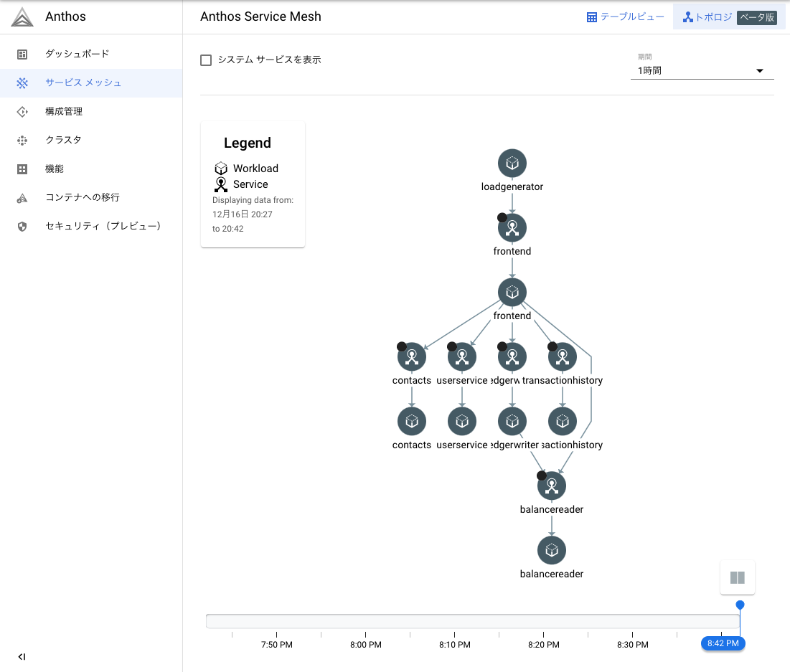Click the security shield icon
This screenshot has width=790, height=672.
[22, 227]
